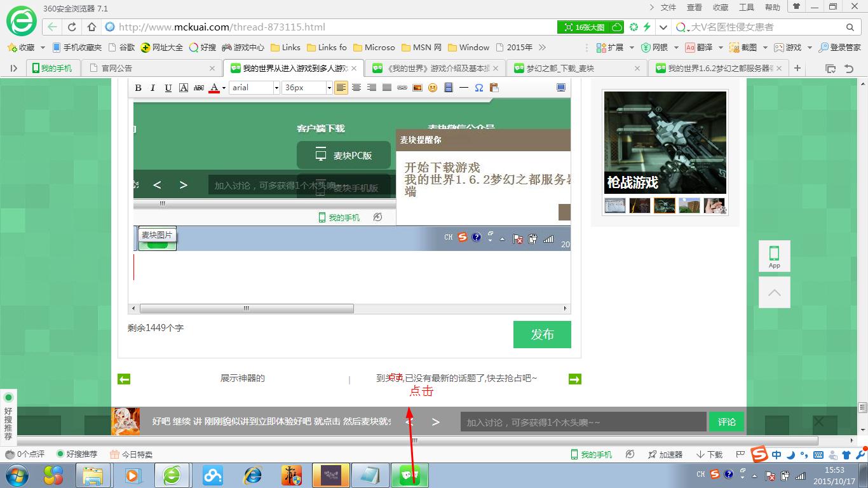Toggle editor fullscreen monitor icon
The height and width of the screenshot is (488, 868).
(x=561, y=88)
